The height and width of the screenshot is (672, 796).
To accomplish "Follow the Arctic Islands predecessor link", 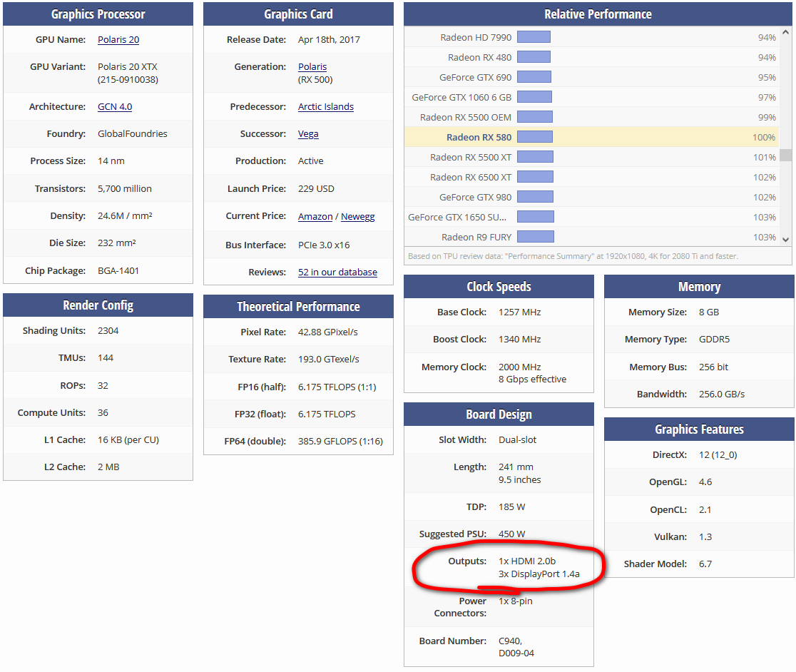I will click(326, 106).
